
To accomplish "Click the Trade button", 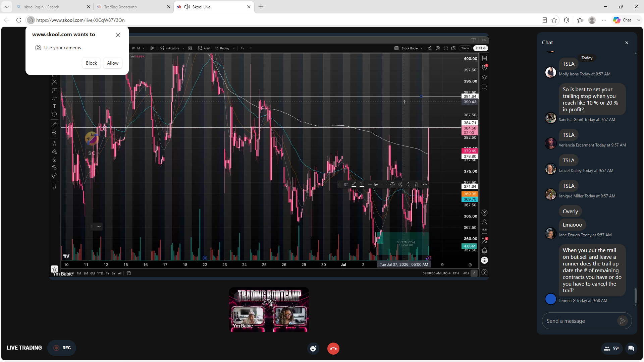I will [x=465, y=48].
